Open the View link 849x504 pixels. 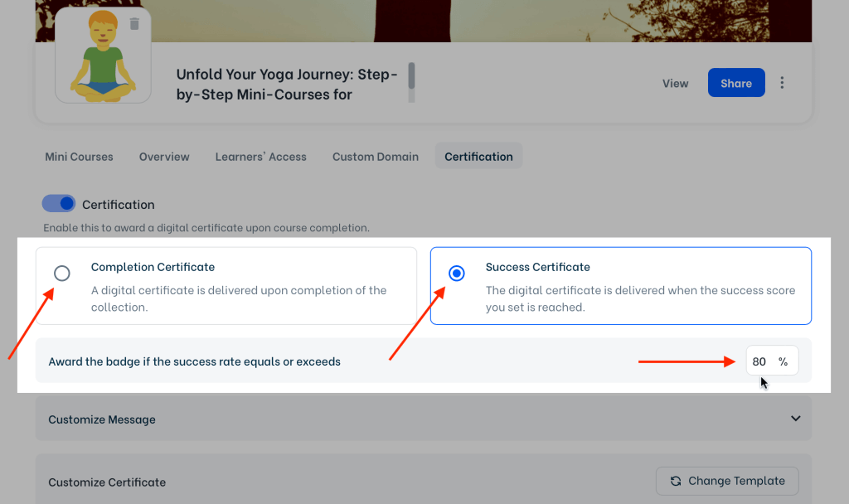[x=675, y=83]
